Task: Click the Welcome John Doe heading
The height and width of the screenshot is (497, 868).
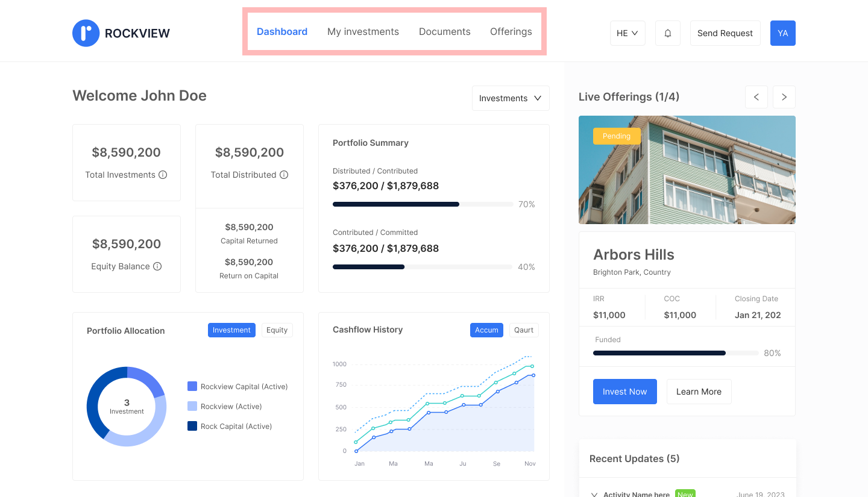Action: point(139,96)
